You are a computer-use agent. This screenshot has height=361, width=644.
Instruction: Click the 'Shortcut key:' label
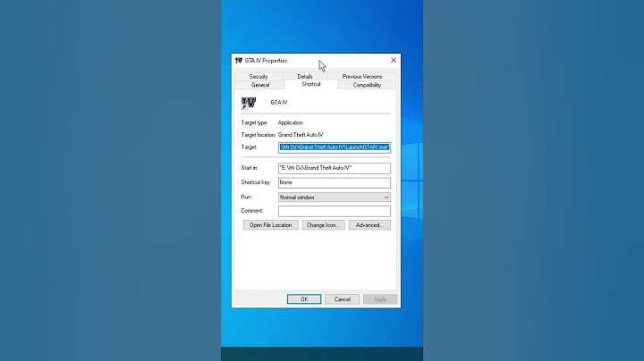click(x=256, y=182)
